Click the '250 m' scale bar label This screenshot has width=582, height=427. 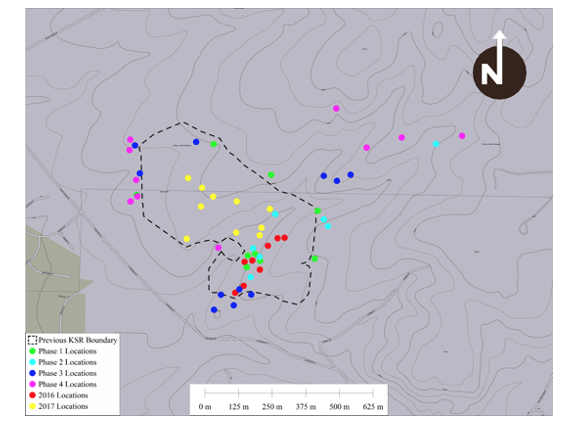pyautogui.click(x=272, y=407)
